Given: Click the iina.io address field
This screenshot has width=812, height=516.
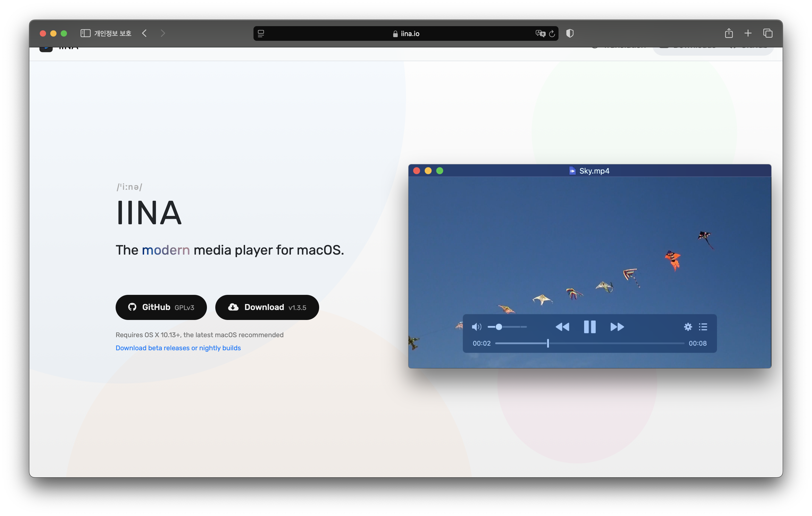Looking at the screenshot, I should [406, 33].
